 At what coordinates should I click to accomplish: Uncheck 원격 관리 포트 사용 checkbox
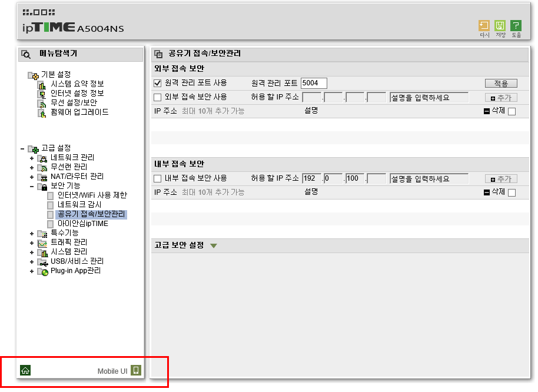pyautogui.click(x=158, y=83)
